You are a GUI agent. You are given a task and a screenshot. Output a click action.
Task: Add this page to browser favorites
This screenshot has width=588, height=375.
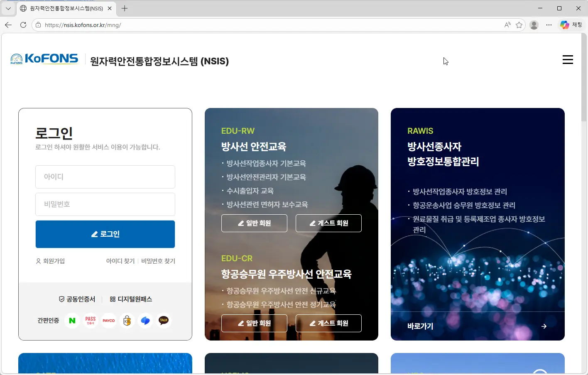[519, 25]
